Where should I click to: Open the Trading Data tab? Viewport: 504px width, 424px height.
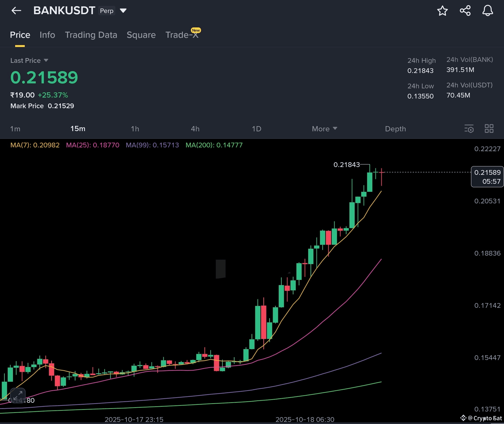91,35
